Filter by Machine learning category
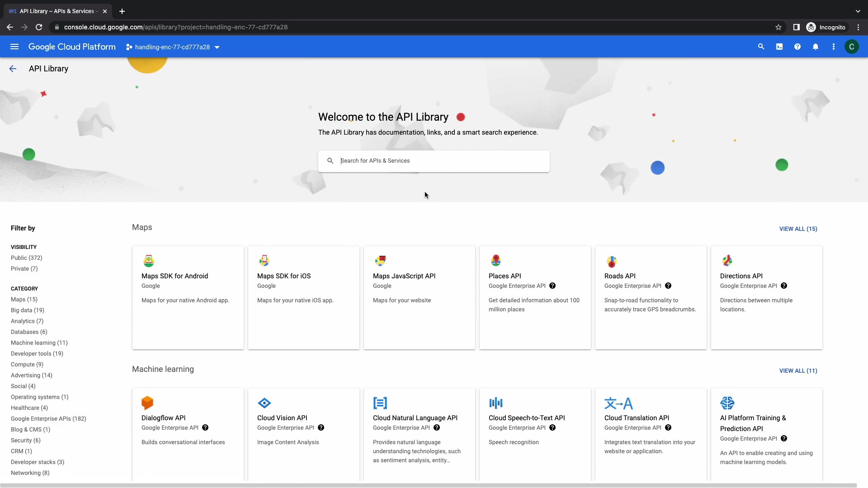The height and width of the screenshot is (488, 868). [39, 343]
